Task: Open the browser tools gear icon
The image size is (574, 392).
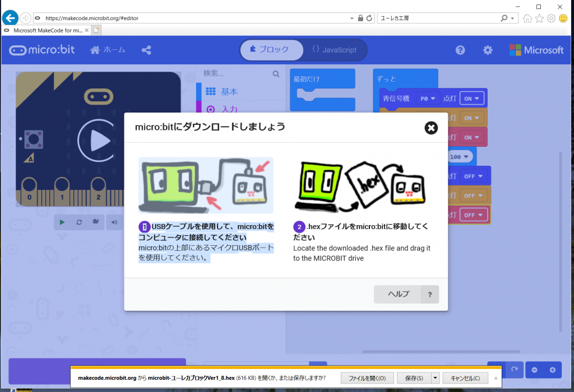Action: click(x=551, y=18)
